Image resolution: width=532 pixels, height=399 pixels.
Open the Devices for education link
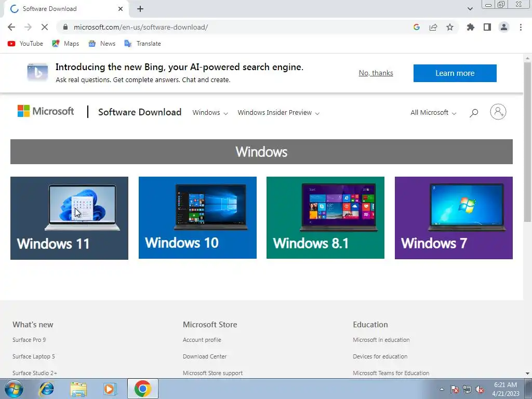(x=380, y=356)
